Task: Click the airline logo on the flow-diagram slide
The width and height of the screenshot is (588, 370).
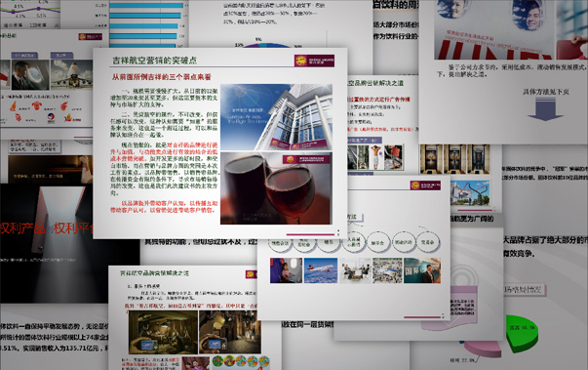Action: point(425,185)
